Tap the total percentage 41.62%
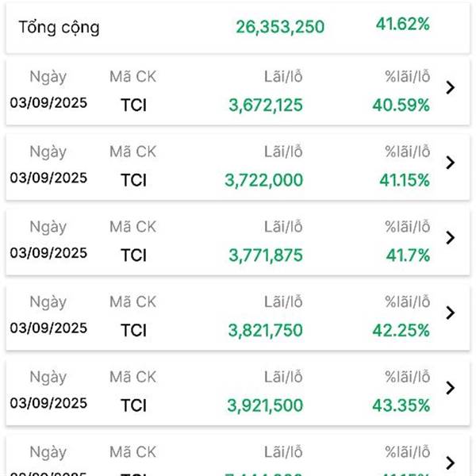The height and width of the screenshot is (476, 476). 403,24
